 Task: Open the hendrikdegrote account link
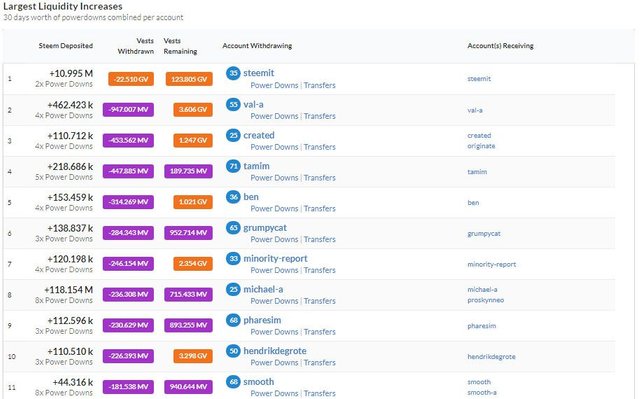pos(275,351)
